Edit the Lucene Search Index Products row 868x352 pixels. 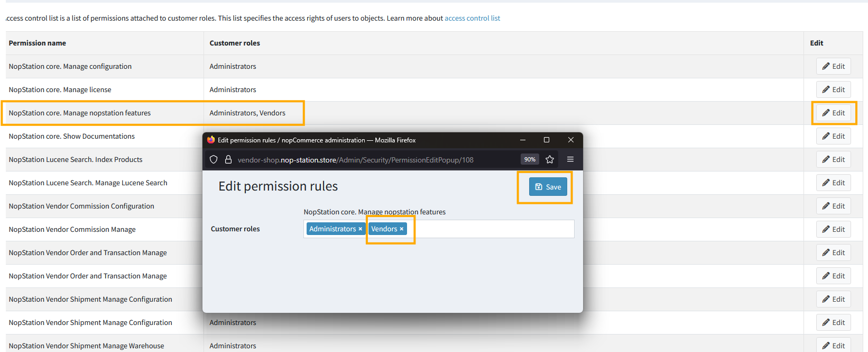coord(834,159)
